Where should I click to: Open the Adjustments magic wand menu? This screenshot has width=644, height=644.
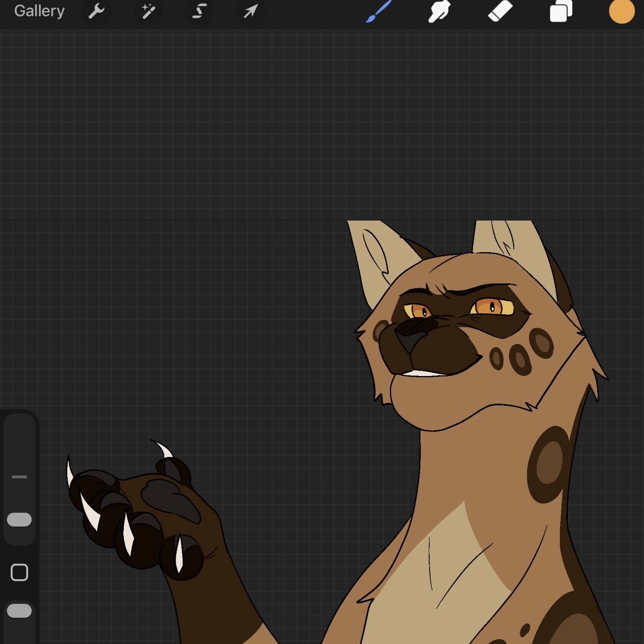(x=148, y=11)
